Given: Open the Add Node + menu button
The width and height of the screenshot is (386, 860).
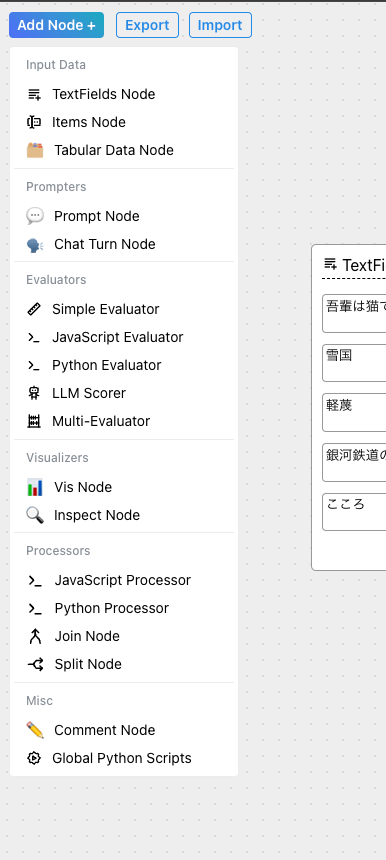Looking at the screenshot, I should (x=56, y=25).
